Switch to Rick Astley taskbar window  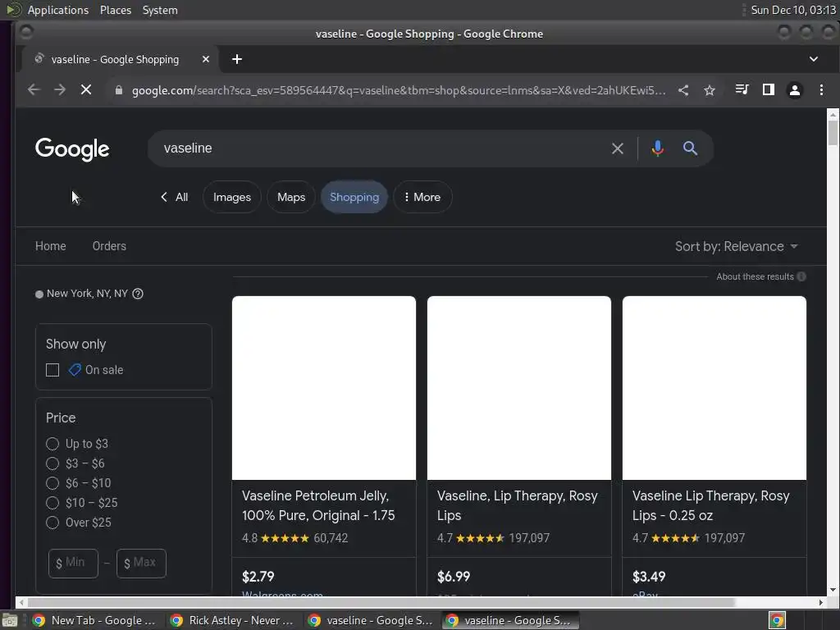[x=232, y=620]
